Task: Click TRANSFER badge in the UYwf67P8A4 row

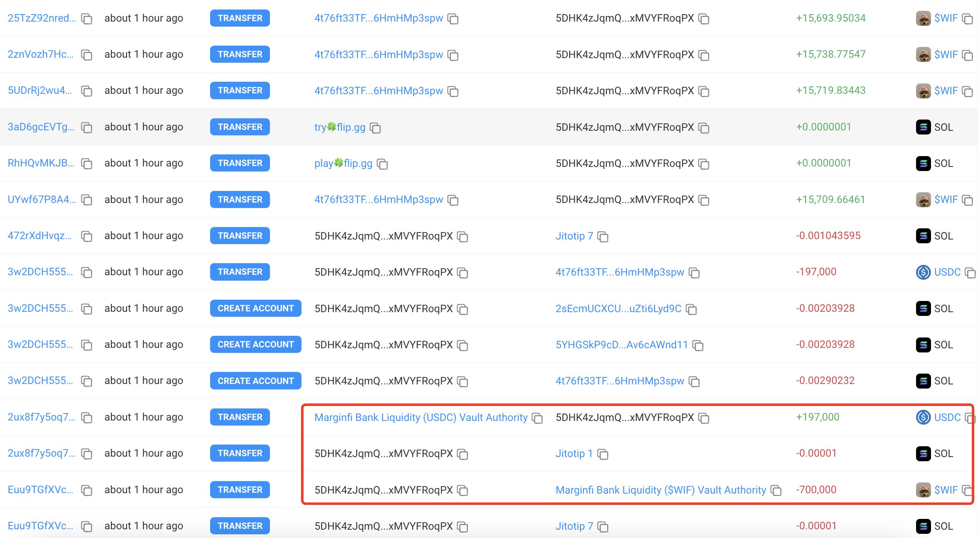Action: point(240,199)
